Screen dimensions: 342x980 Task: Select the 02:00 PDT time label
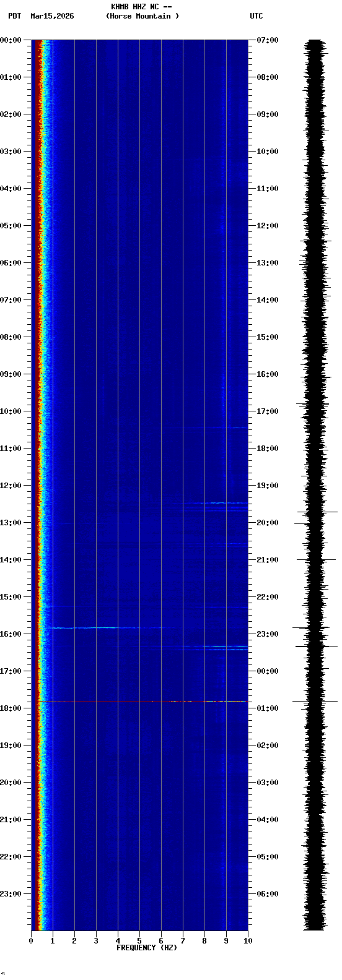coord(11,114)
